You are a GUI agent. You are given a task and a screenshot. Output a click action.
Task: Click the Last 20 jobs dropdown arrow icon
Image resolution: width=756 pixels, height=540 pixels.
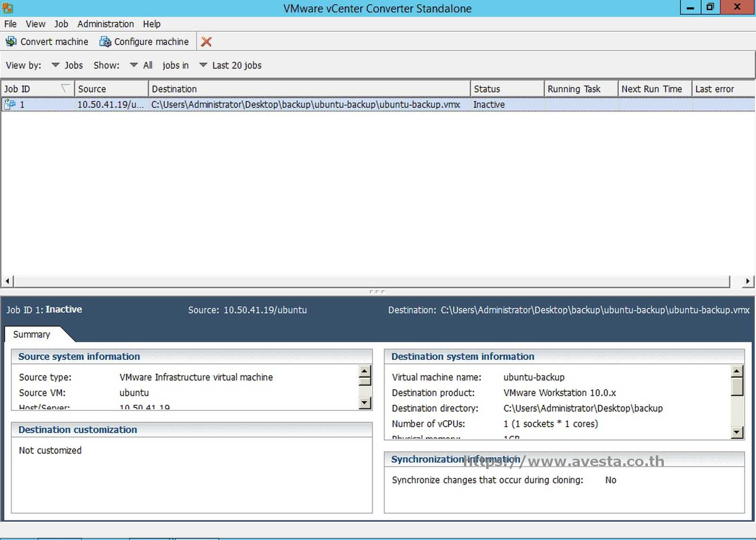tap(203, 65)
